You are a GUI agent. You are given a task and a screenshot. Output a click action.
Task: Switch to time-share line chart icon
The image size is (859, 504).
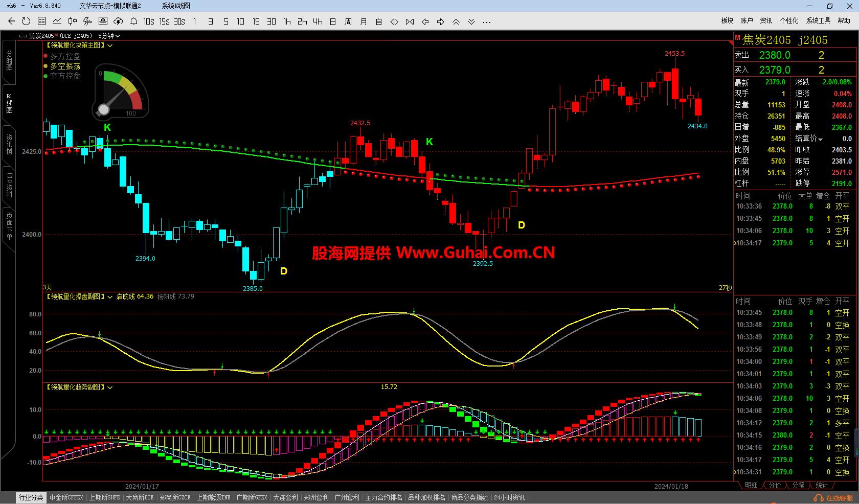(x=57, y=21)
